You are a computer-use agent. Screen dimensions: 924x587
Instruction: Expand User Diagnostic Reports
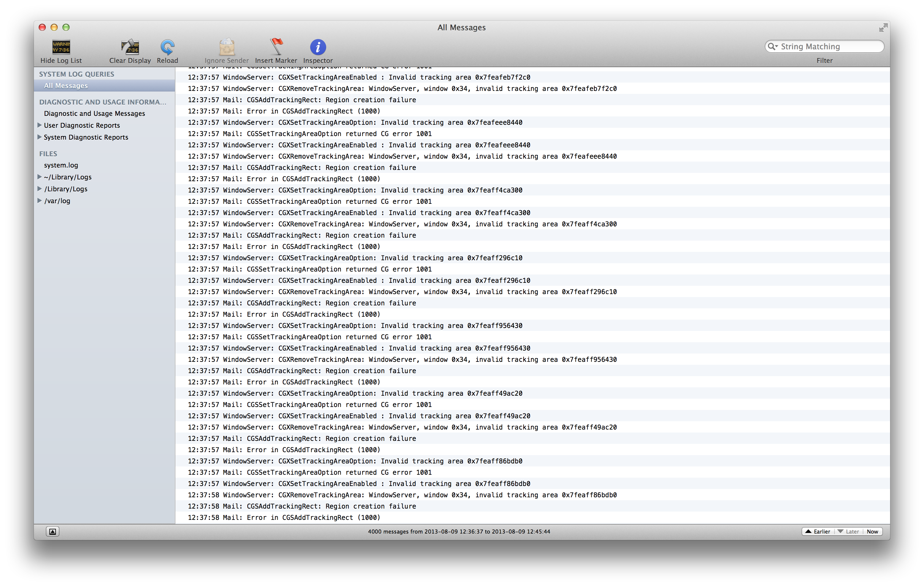pos(40,125)
